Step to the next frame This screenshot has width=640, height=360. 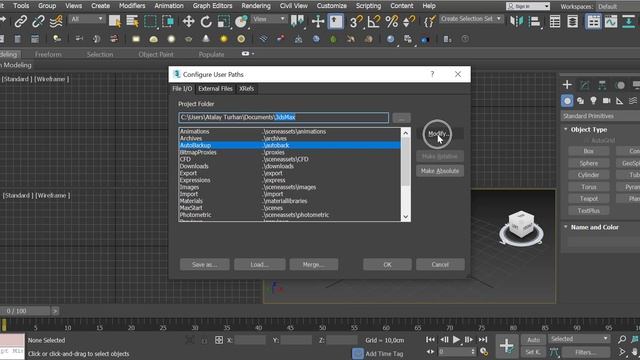pyautogui.click(x=469, y=340)
